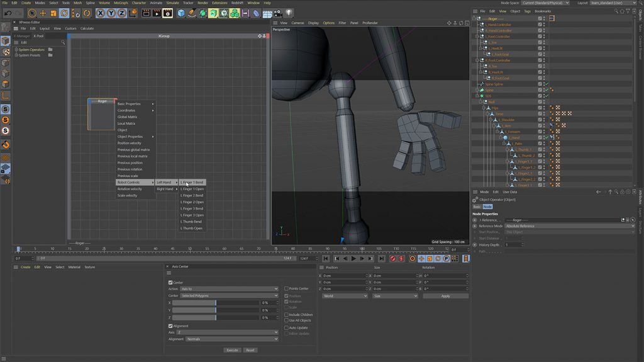Select the Rotate tool in top toolbar
Viewport: 644px width, 362px height.
[x=64, y=13]
